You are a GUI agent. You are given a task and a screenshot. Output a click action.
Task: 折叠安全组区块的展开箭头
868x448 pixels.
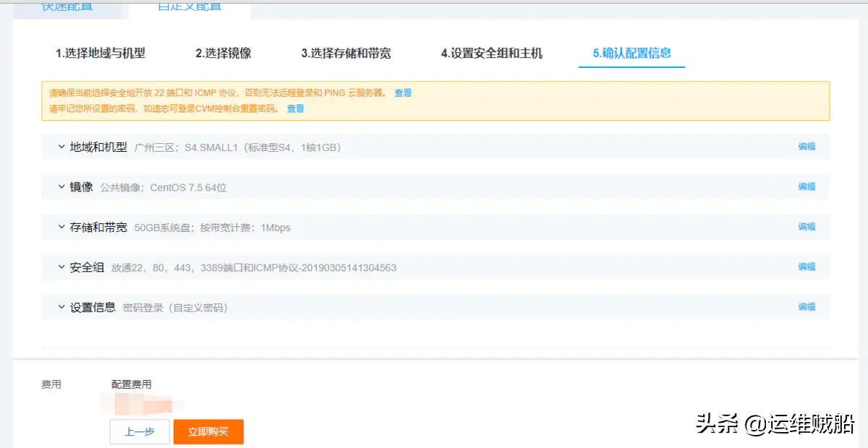[x=61, y=267]
